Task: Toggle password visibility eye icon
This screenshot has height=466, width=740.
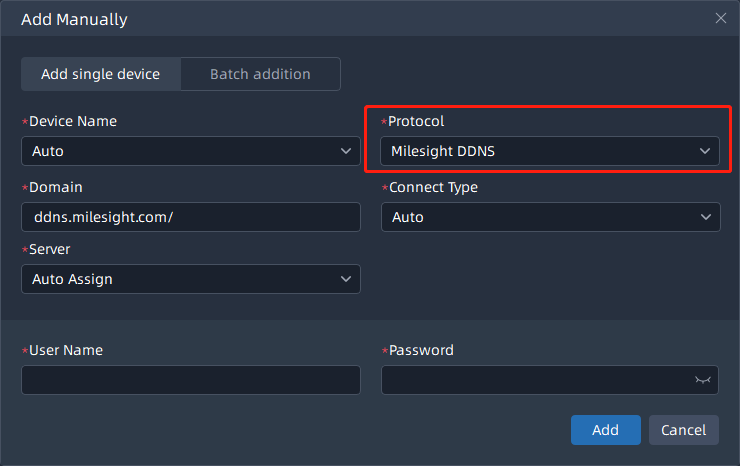Action: (x=702, y=380)
